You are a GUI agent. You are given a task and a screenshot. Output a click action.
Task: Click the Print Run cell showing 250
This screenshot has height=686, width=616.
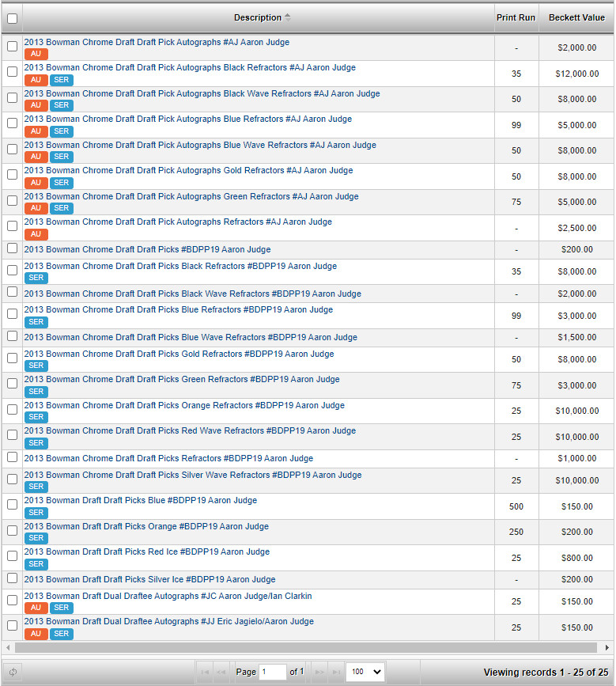tap(516, 532)
